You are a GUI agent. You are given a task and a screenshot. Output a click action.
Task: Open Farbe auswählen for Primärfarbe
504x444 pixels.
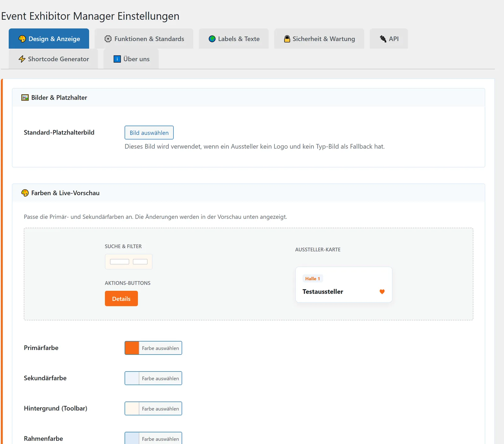[160, 348]
